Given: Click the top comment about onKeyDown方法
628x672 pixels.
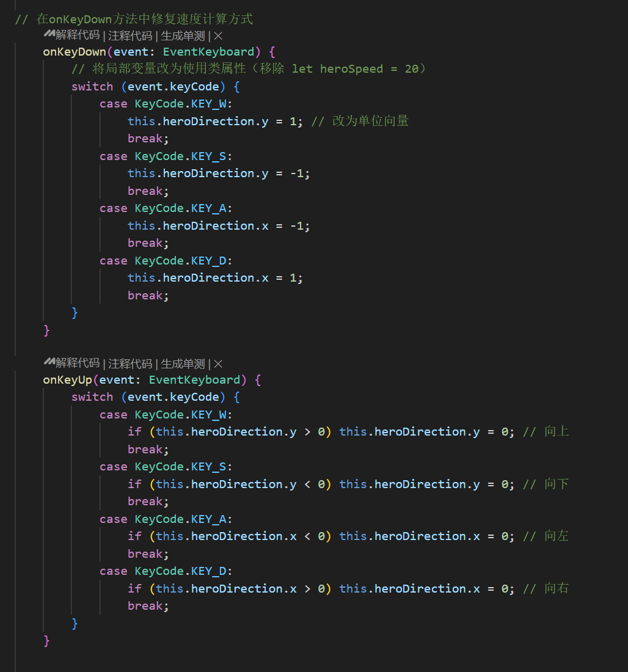Looking at the screenshot, I should (134, 19).
